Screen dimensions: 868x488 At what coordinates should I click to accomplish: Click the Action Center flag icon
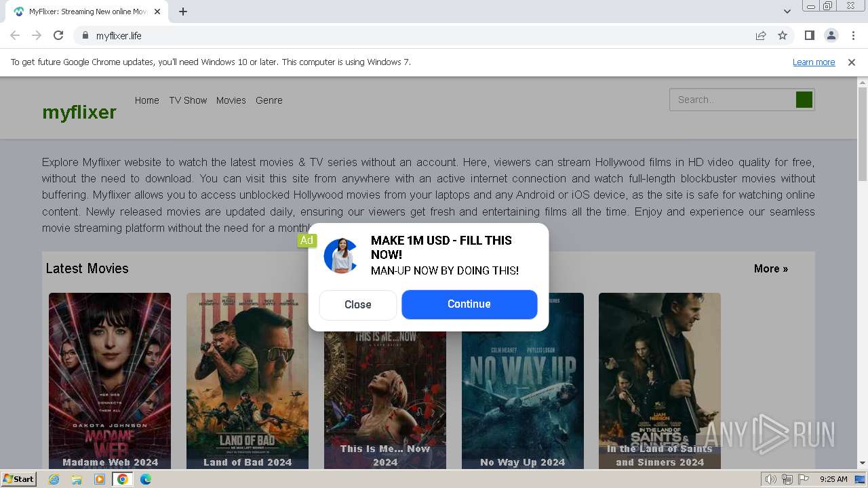(x=804, y=479)
